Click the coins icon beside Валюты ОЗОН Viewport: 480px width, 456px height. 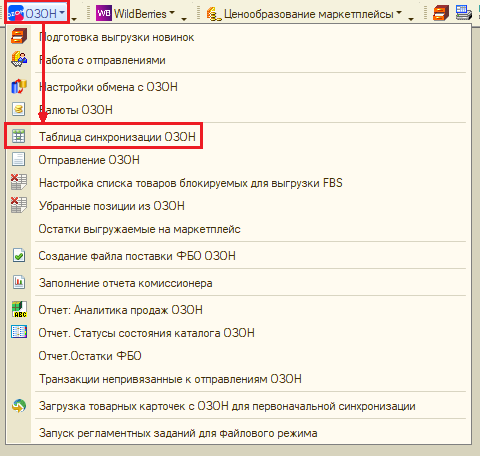tap(19, 109)
